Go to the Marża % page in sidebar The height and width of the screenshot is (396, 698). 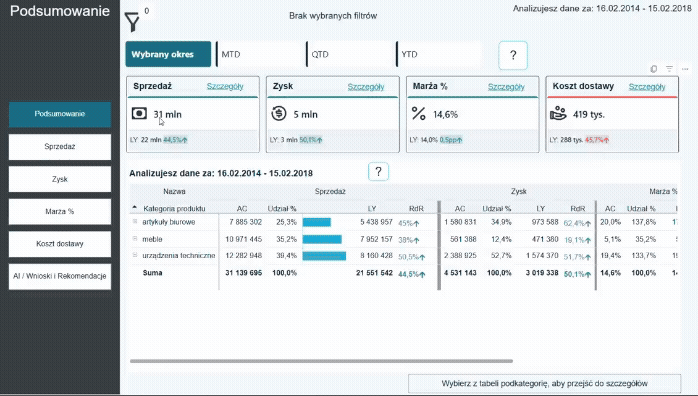click(x=60, y=211)
